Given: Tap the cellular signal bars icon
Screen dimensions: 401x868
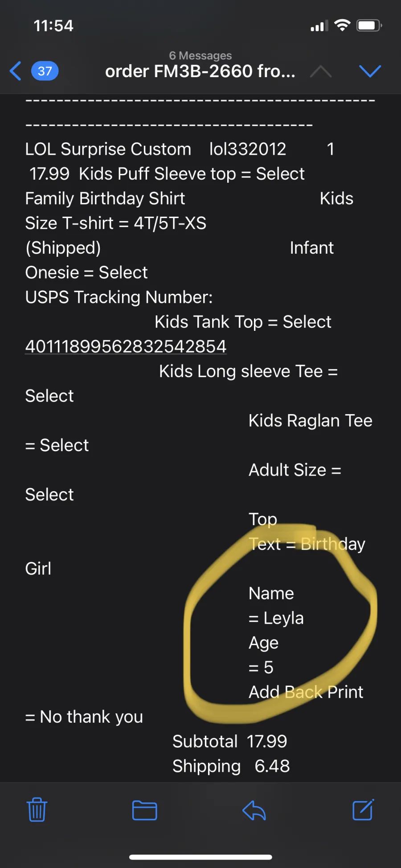Looking at the screenshot, I should click(x=319, y=26).
